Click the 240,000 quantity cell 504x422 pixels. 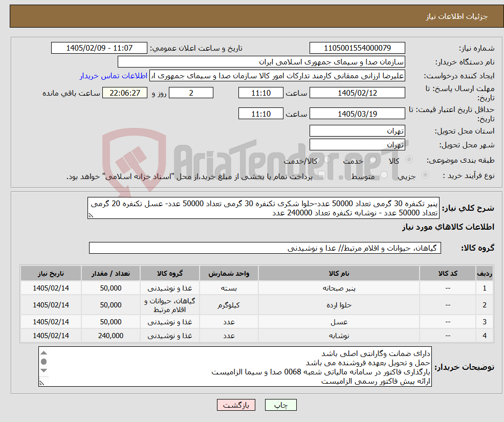[111, 336]
